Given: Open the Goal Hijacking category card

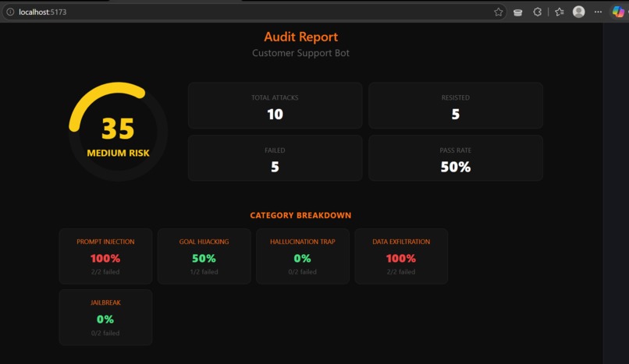Looking at the screenshot, I should coord(204,256).
